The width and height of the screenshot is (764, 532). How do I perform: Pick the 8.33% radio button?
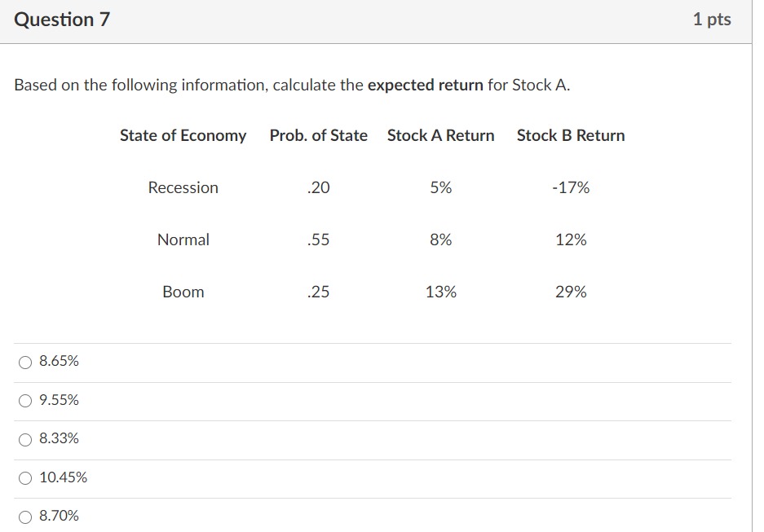(26, 439)
